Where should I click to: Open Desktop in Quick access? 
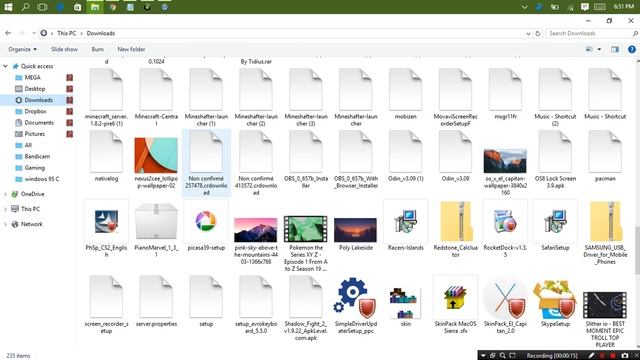coord(35,89)
